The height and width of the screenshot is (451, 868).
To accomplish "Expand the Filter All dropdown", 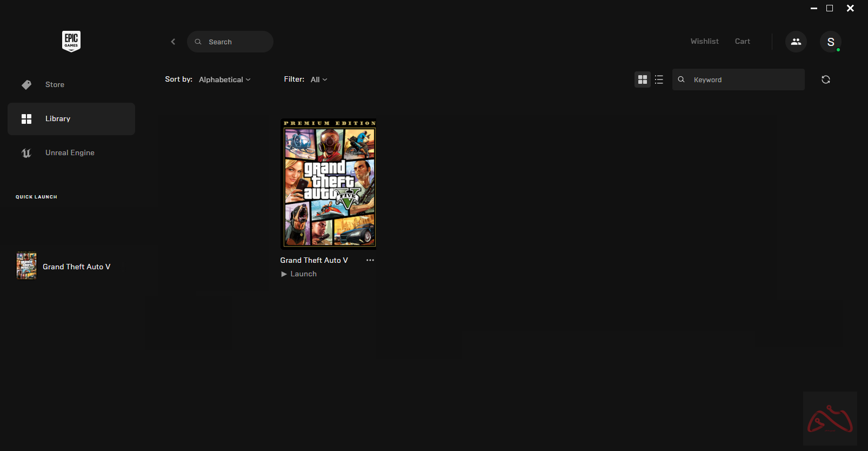I will click(318, 79).
